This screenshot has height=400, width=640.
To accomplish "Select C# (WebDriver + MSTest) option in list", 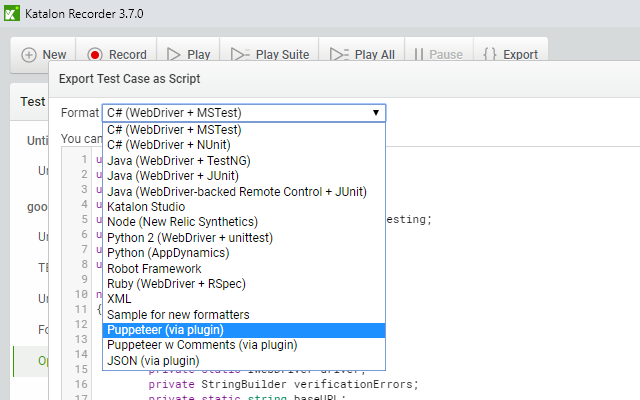I will coord(244,130).
